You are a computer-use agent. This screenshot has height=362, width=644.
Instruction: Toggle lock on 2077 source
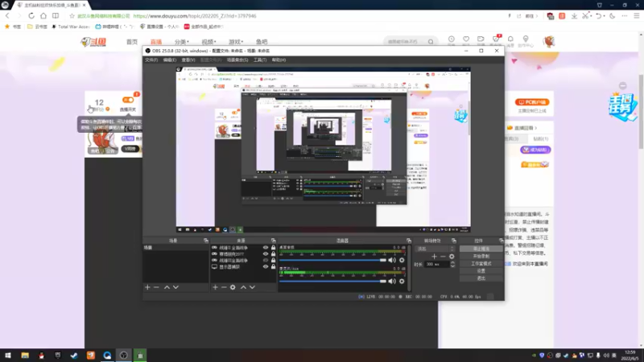click(x=273, y=254)
